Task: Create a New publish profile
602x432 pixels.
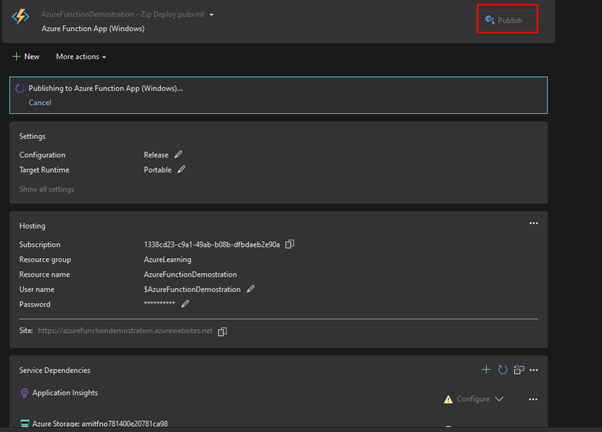Action: 26,57
